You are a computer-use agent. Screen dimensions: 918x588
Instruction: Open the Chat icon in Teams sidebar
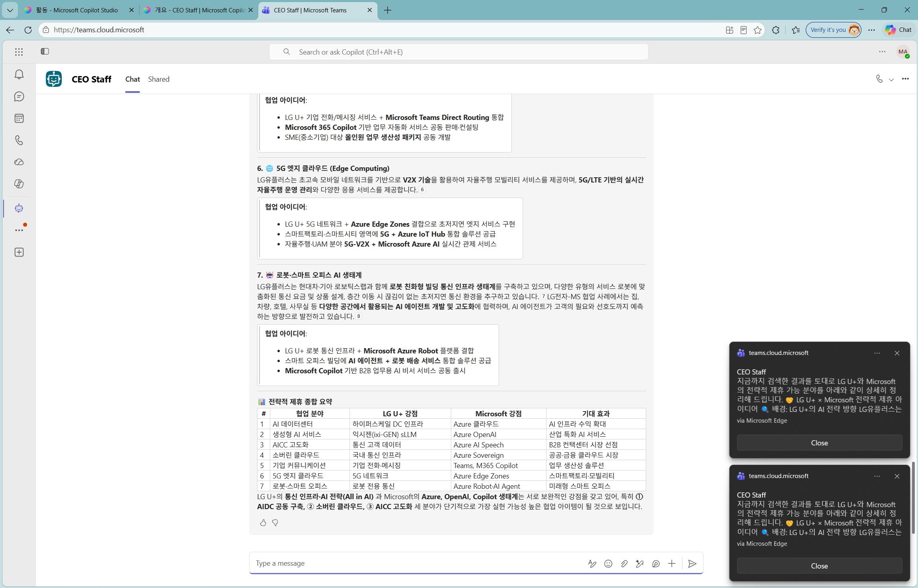pos(19,96)
